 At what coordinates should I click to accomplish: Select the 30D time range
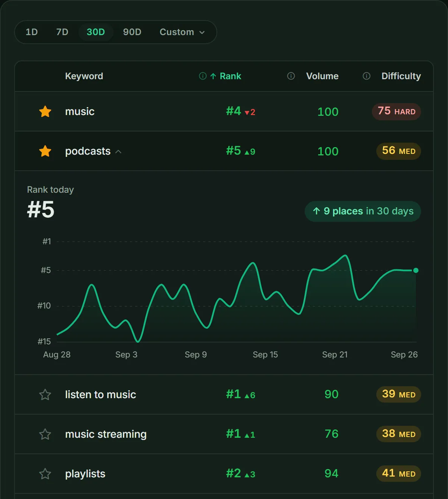tap(96, 32)
